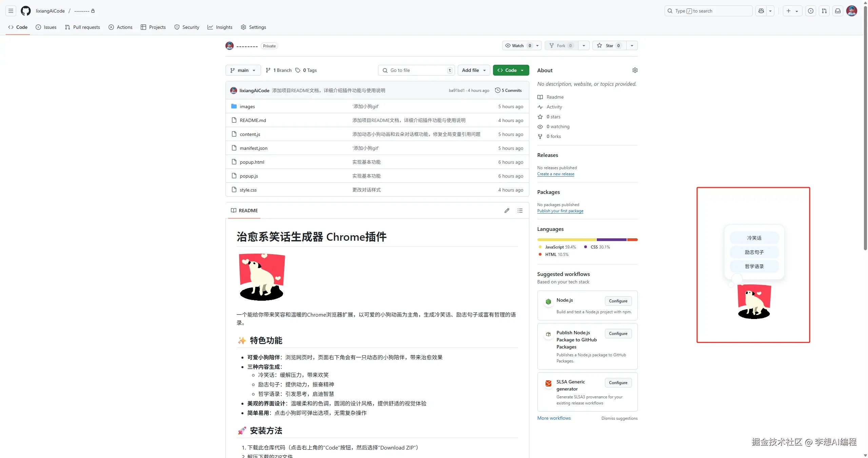Click Create a new release link
Image resolution: width=868 pixels, height=458 pixels.
tap(555, 174)
